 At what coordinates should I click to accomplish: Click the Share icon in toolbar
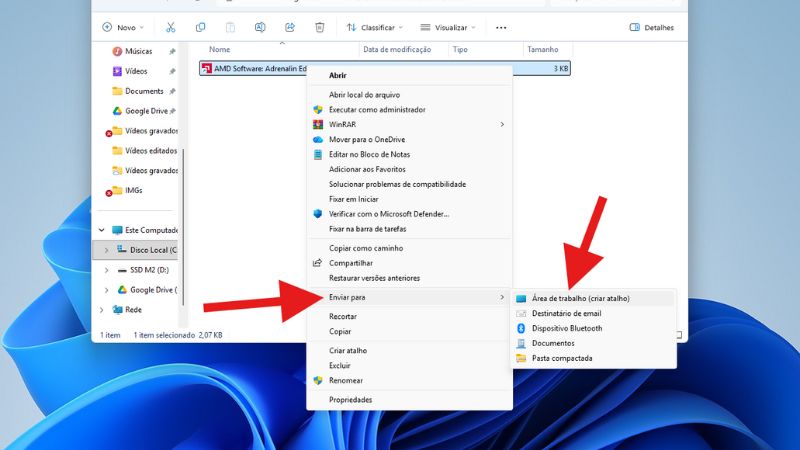(x=290, y=27)
